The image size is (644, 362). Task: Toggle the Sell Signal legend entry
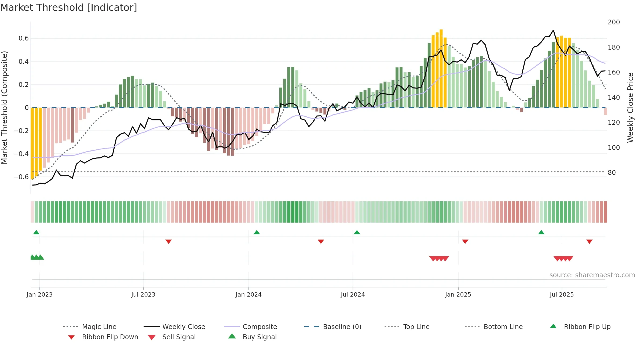point(172,337)
